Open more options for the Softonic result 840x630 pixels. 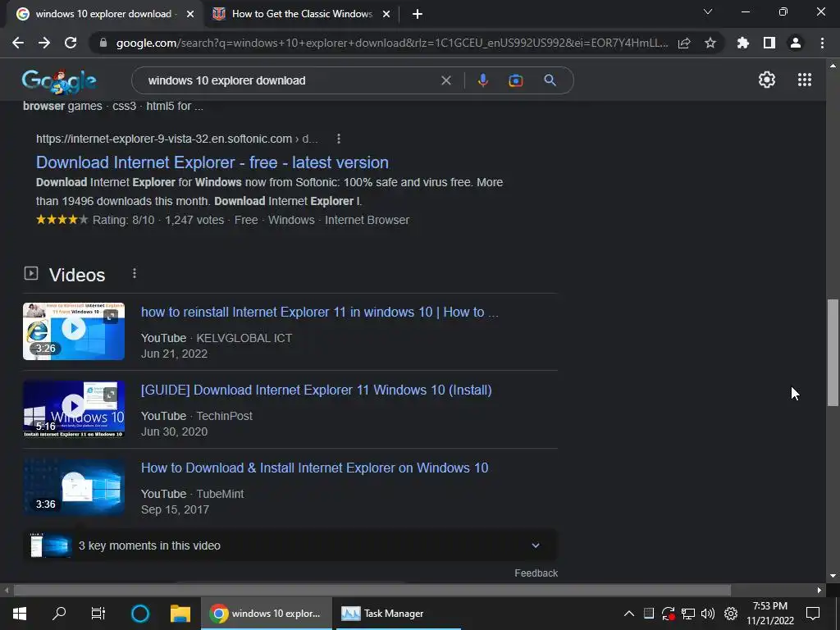[x=339, y=139]
